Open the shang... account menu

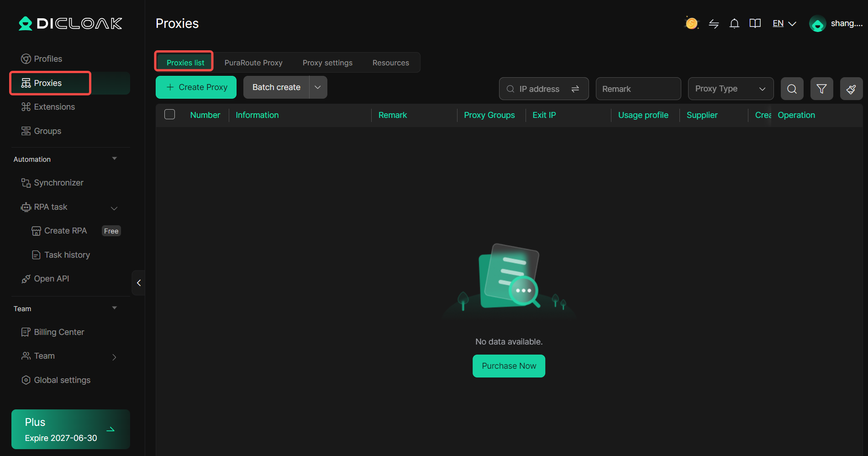click(x=846, y=23)
